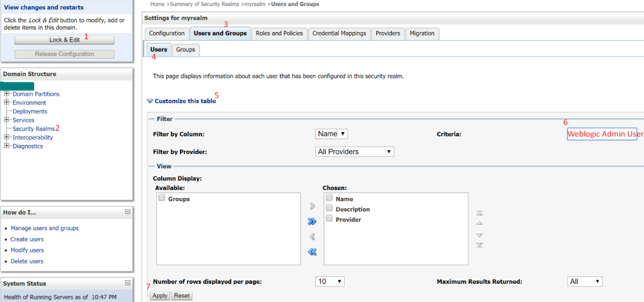
Task: Click the single left arrow move icon
Action: [x=312, y=237]
